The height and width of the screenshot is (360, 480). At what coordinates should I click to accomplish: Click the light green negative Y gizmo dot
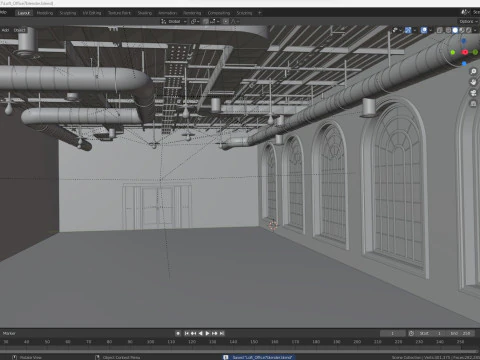(453, 52)
